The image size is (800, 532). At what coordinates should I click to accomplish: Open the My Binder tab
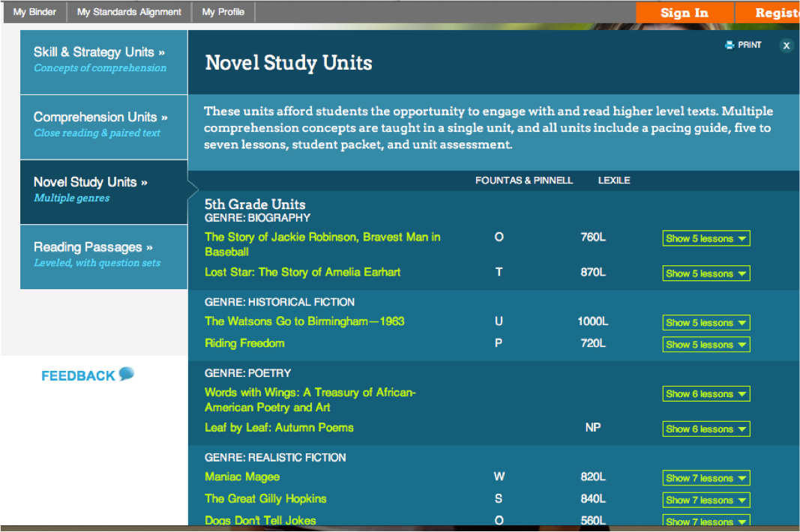pyautogui.click(x=34, y=12)
